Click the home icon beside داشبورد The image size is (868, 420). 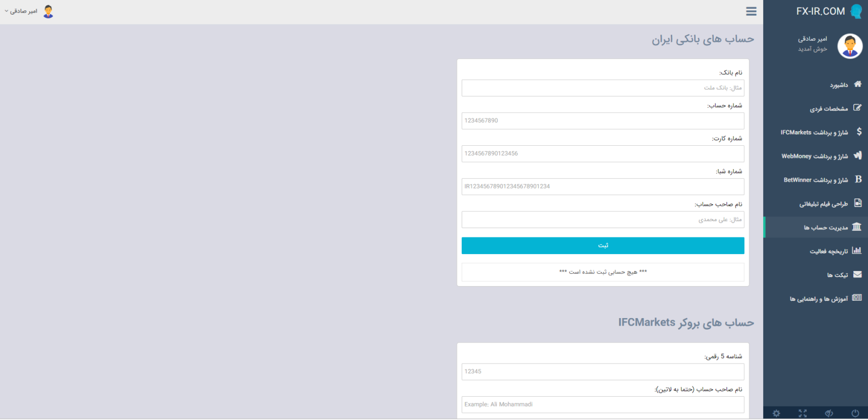(x=857, y=84)
